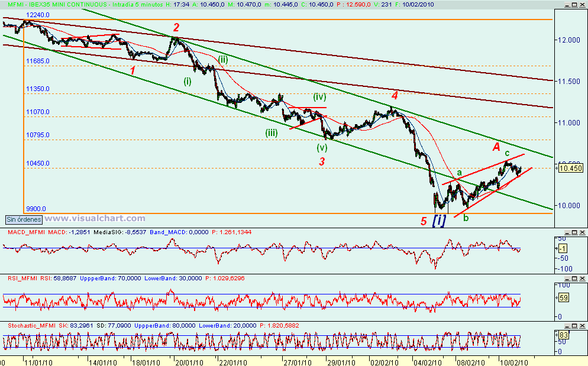The height and width of the screenshot is (366, 588).
Task: Minimize the RSI_MFMI indicator panel
Action: coord(567,278)
